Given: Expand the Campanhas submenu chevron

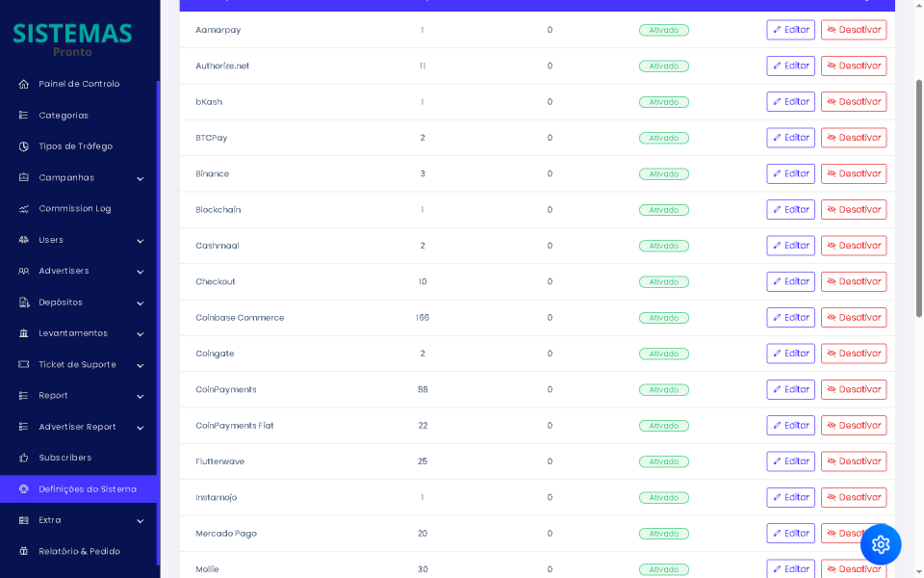Looking at the screenshot, I should click(x=141, y=178).
